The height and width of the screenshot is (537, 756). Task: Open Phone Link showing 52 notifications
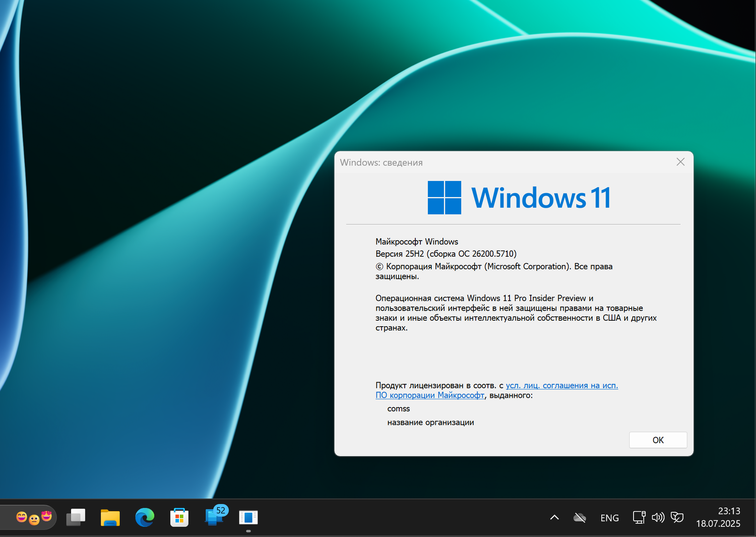[x=214, y=517]
